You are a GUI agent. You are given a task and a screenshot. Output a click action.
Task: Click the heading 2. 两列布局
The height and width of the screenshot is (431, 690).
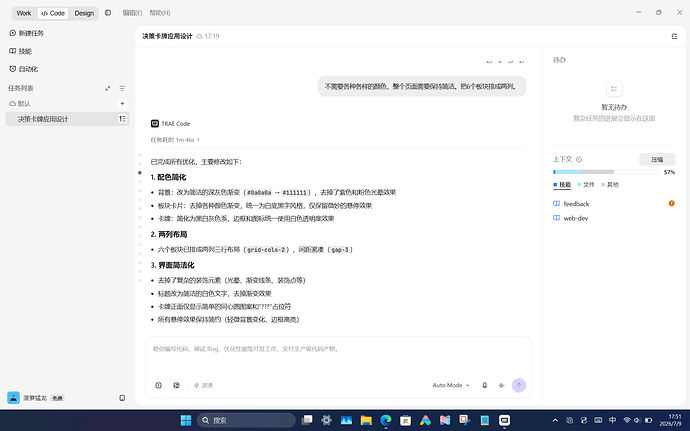click(x=169, y=234)
